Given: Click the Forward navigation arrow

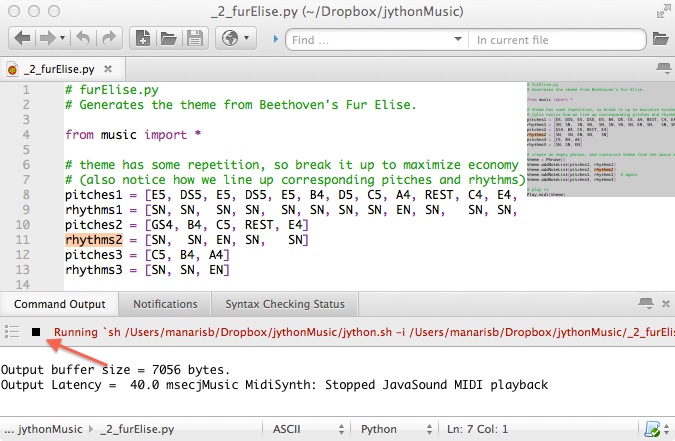Looking at the screenshot, I should coord(48,40).
